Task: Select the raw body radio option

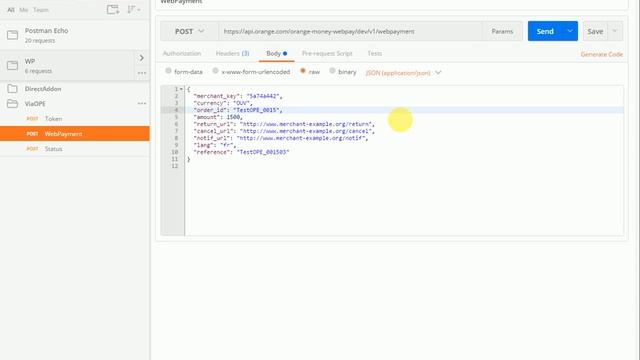Action: coord(303,71)
